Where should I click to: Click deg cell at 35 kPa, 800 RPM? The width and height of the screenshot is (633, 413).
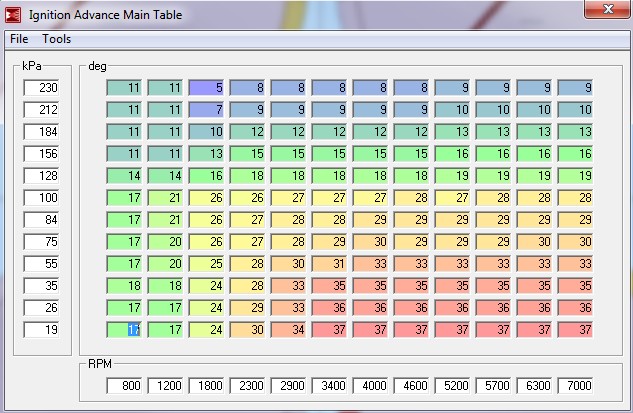point(124,286)
